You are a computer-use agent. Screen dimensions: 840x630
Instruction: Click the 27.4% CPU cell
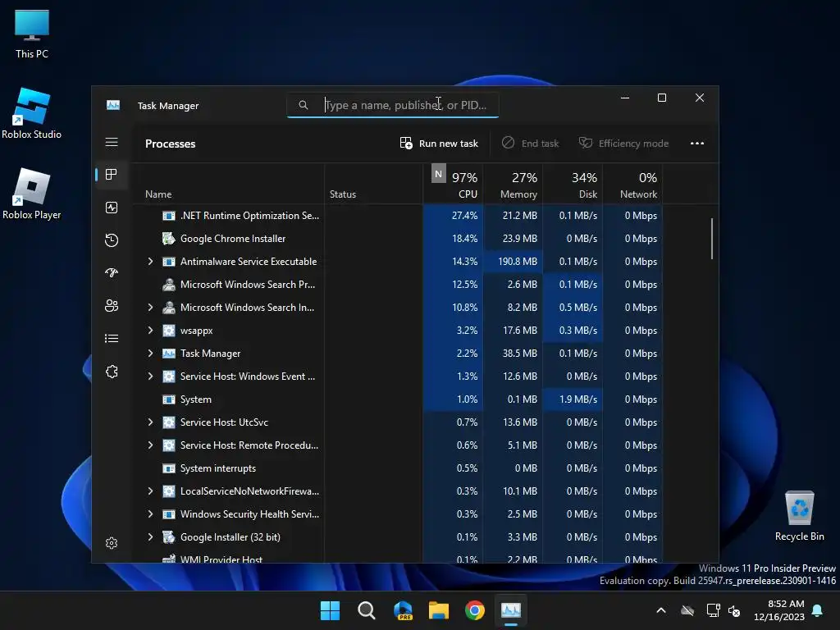click(453, 216)
